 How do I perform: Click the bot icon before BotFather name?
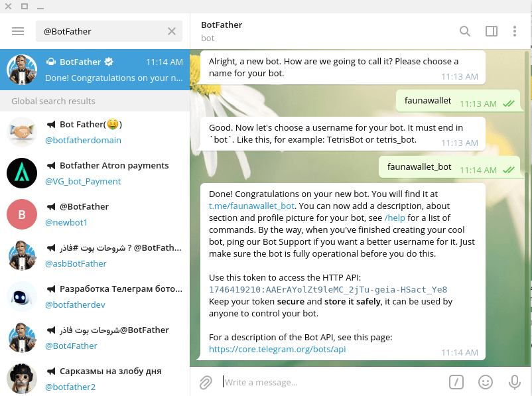click(x=51, y=62)
